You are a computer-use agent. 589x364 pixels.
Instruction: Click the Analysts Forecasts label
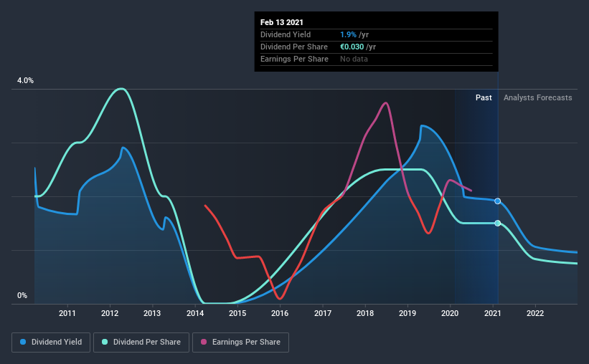click(537, 97)
